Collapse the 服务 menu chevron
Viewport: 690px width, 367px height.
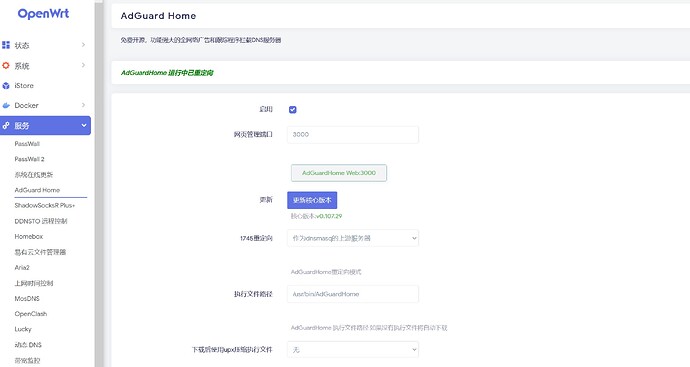tap(84, 125)
